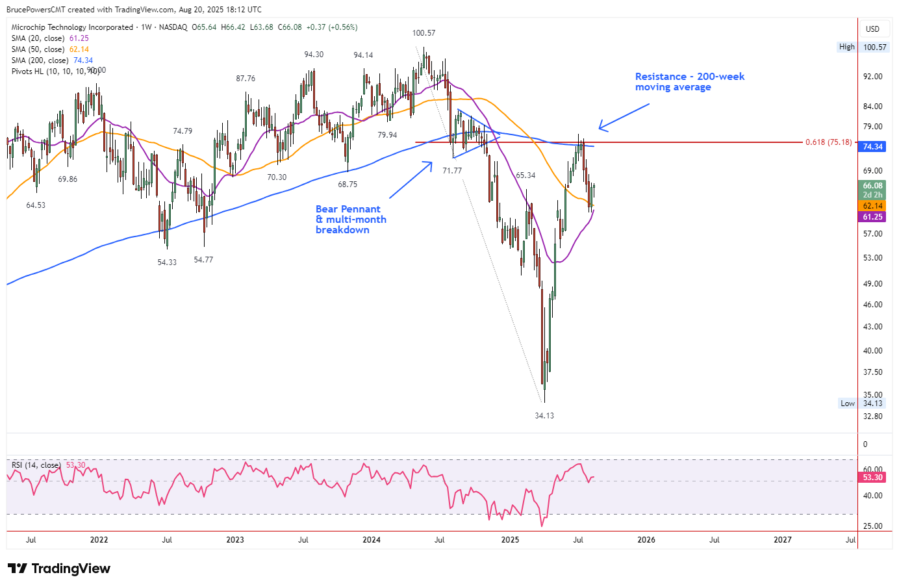Click the 70.30 pivot label
This screenshot has height=588, width=899.
[277, 177]
